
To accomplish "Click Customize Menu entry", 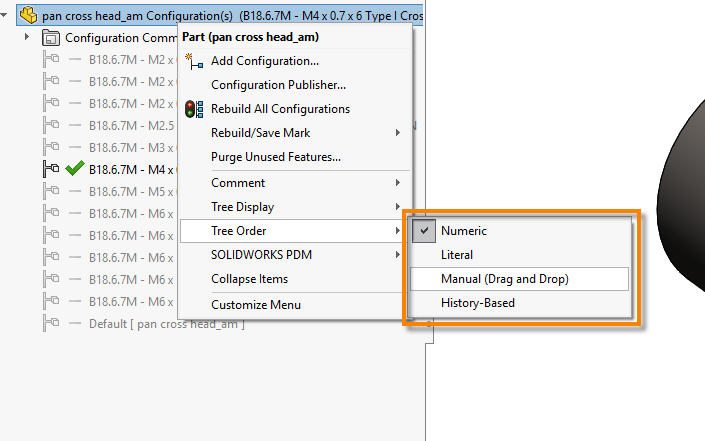I will pyautogui.click(x=255, y=305).
